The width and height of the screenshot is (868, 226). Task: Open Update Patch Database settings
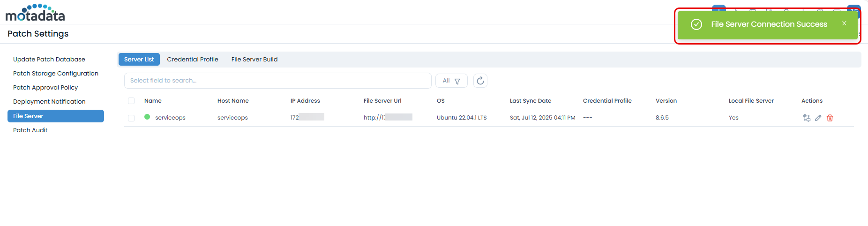point(49,60)
